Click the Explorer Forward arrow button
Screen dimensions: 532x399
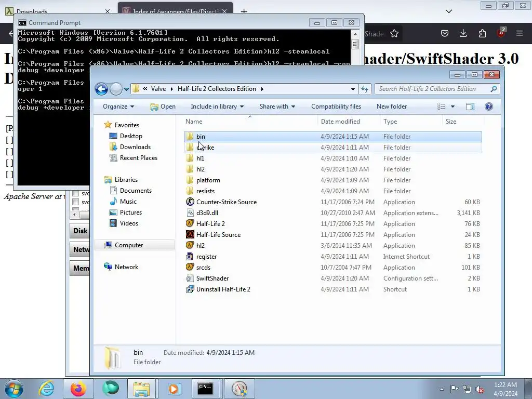pyautogui.click(x=116, y=89)
